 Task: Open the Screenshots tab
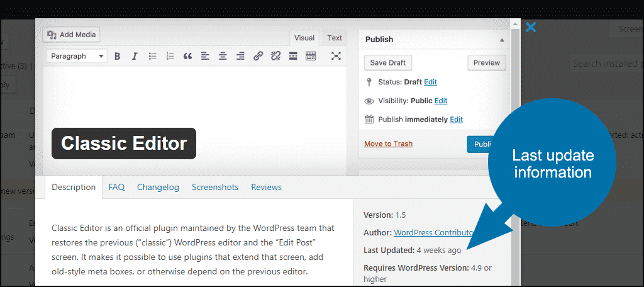(x=215, y=188)
